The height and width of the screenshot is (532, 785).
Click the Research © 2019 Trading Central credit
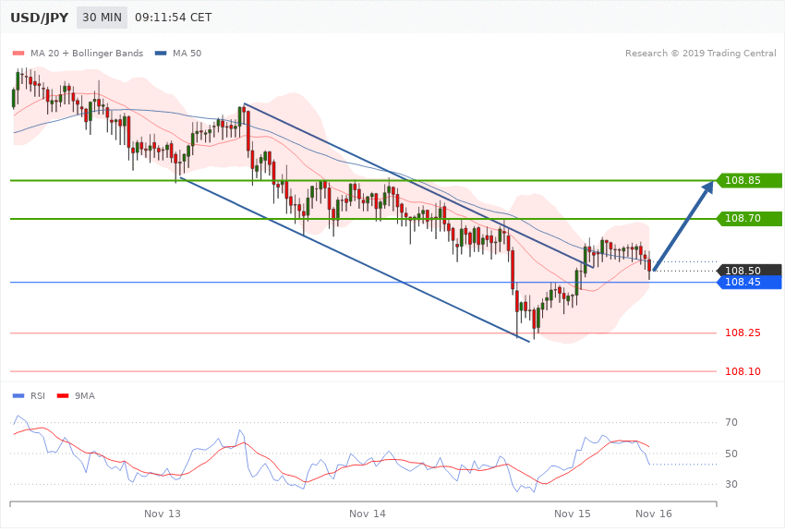point(700,54)
